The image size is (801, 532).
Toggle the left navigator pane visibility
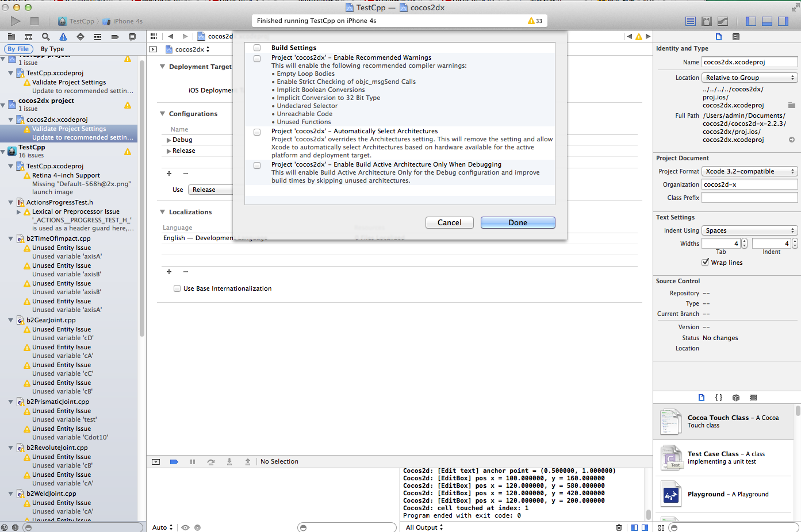click(x=751, y=21)
